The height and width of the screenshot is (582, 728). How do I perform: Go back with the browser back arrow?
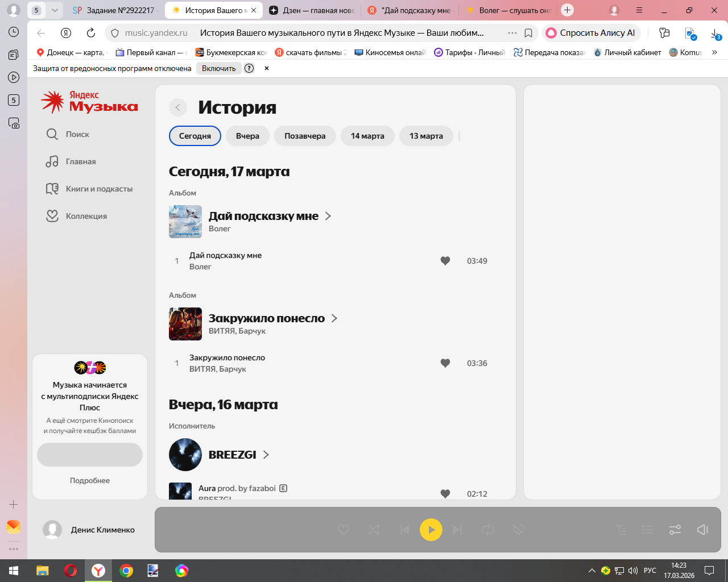pyautogui.click(x=41, y=33)
